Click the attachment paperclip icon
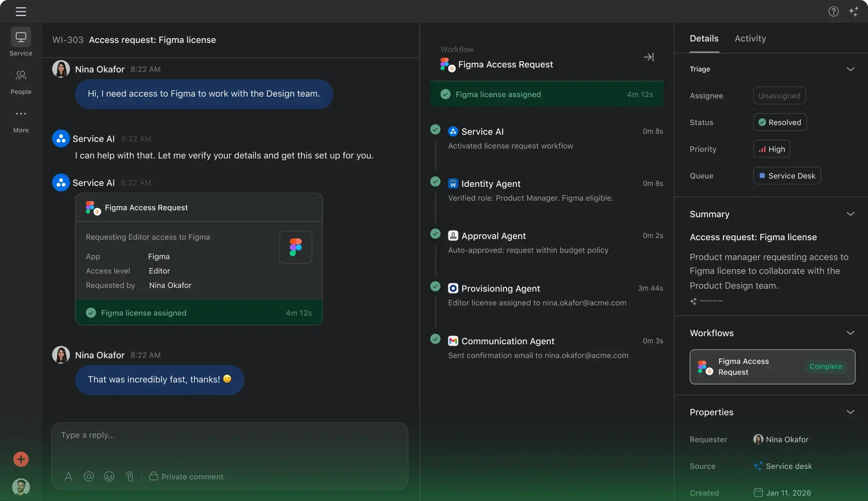868x501 pixels. (130, 476)
